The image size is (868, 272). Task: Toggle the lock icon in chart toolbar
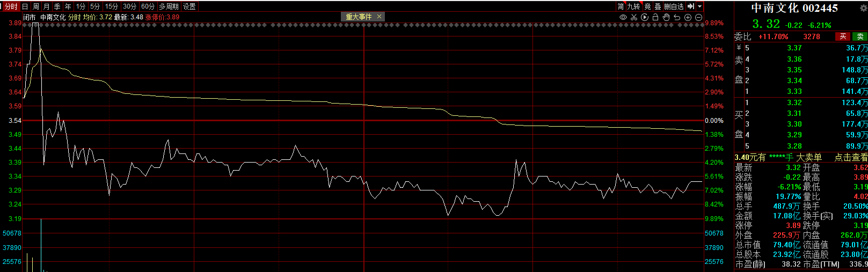[655, 17]
